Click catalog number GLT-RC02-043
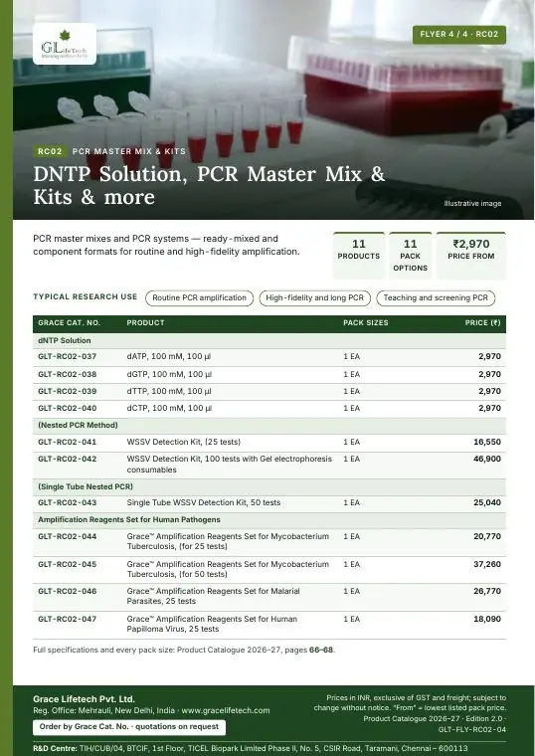 [68, 502]
